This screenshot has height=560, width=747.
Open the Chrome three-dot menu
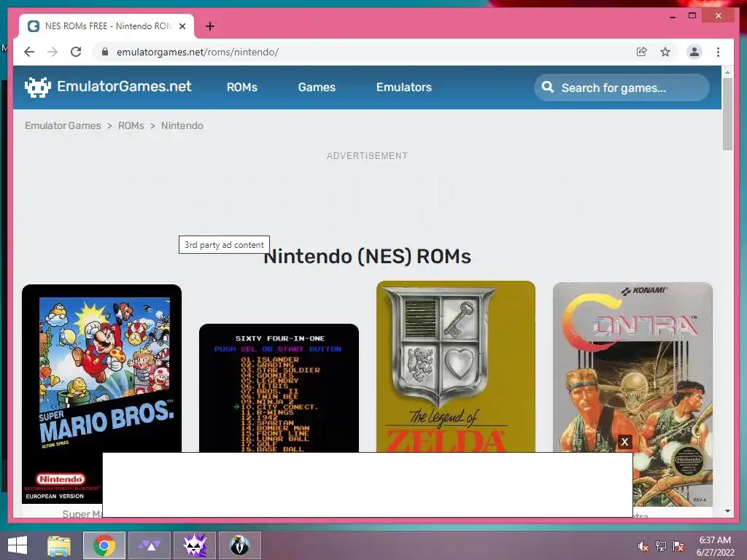tap(718, 52)
